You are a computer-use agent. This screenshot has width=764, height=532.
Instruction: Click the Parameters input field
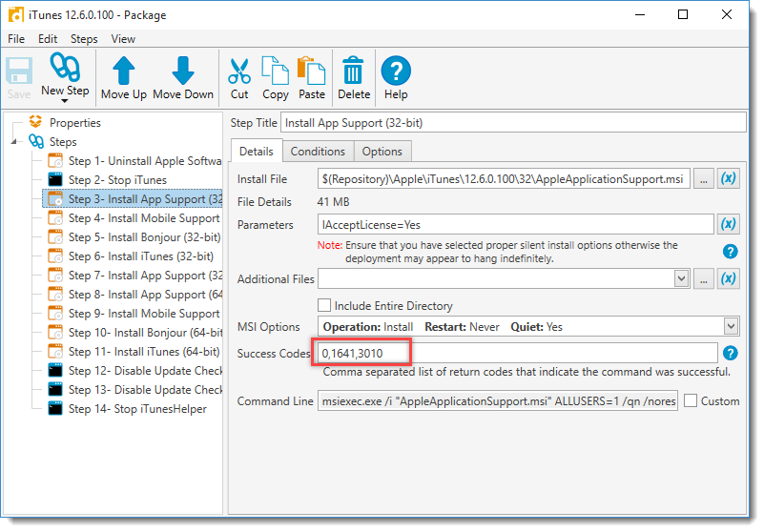515,225
